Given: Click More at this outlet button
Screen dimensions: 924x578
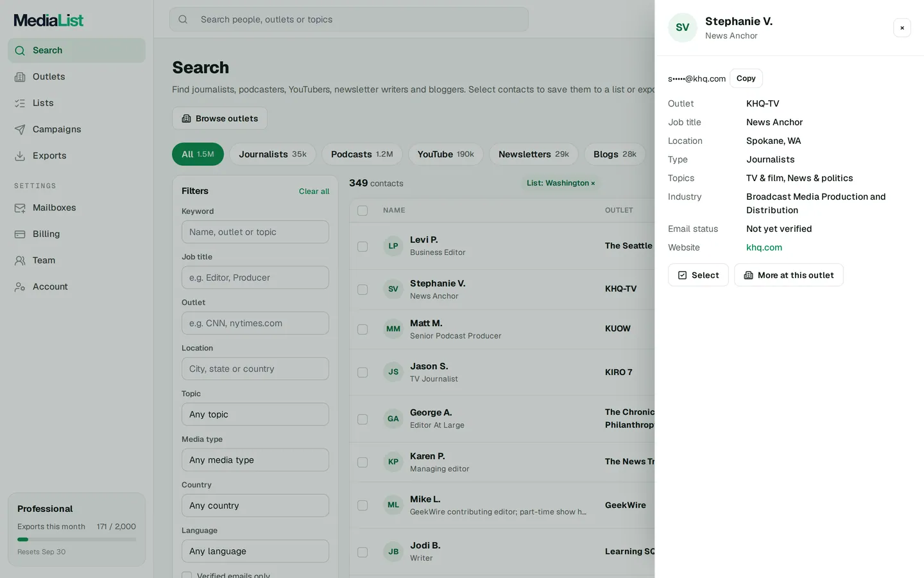Looking at the screenshot, I should [789, 275].
